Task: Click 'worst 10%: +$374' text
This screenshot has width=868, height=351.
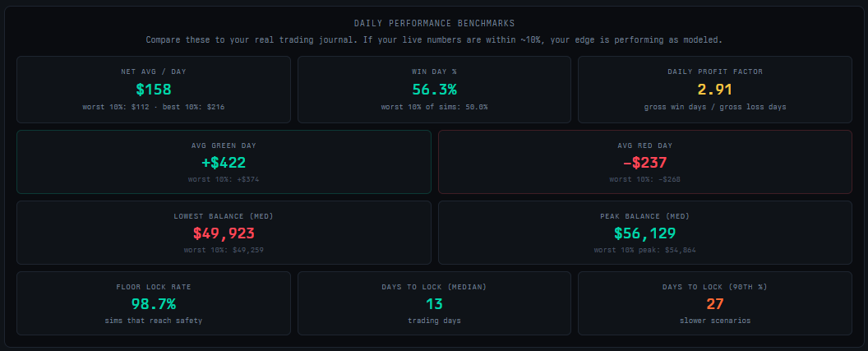Action: (x=224, y=179)
